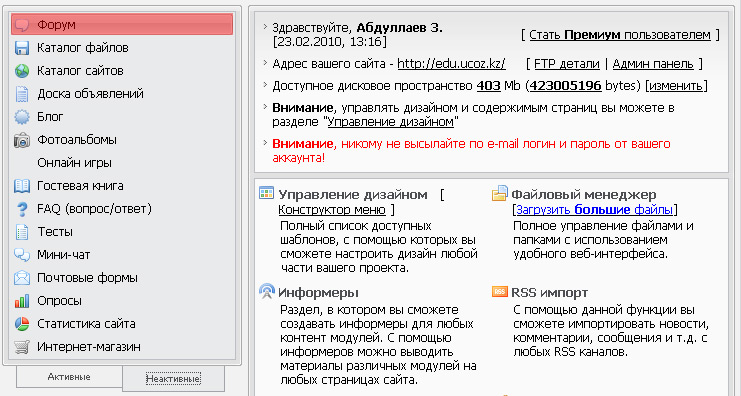Click the floppy disk icon for Каталог файлов
741x396 pixels.
pos(22,48)
